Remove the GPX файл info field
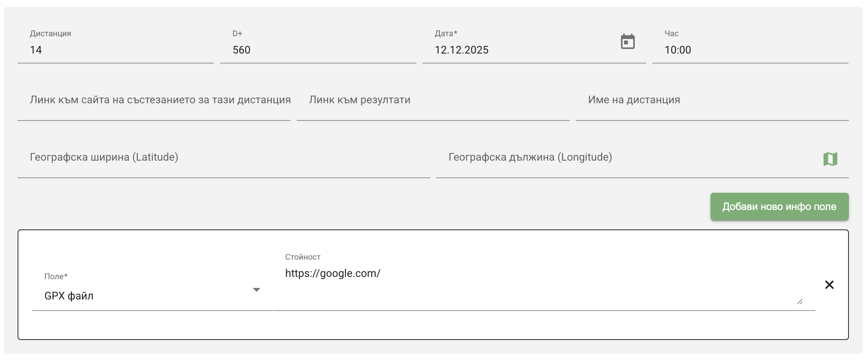Viewport: 868px width, 361px height. (829, 285)
